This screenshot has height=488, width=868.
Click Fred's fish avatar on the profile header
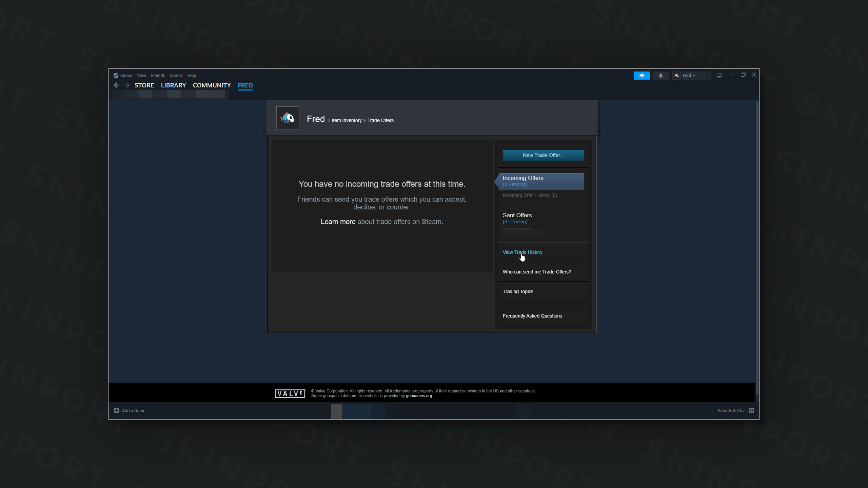[x=288, y=118]
